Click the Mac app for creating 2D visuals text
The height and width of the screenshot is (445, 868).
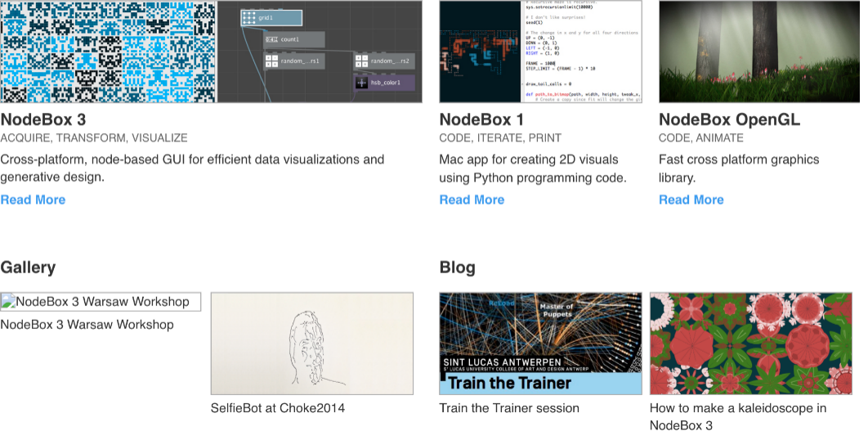[x=533, y=169]
